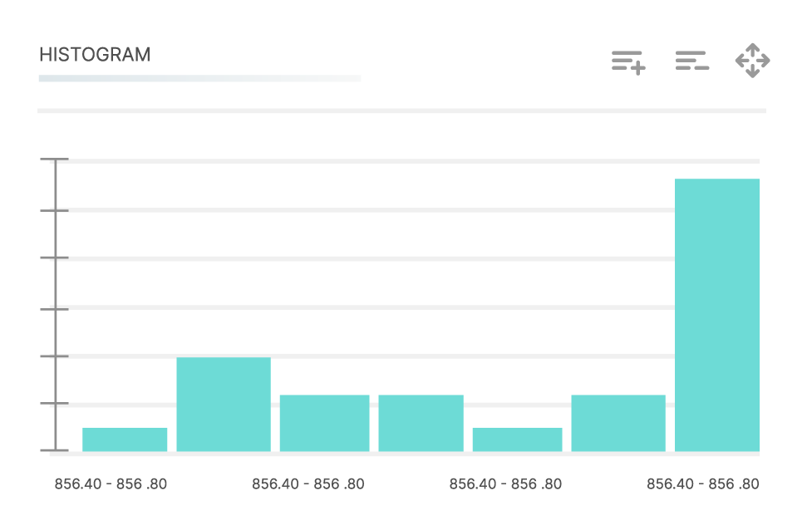The image size is (812, 530).
Task: Click the add-to-list icon with plus
Action: pos(628,62)
